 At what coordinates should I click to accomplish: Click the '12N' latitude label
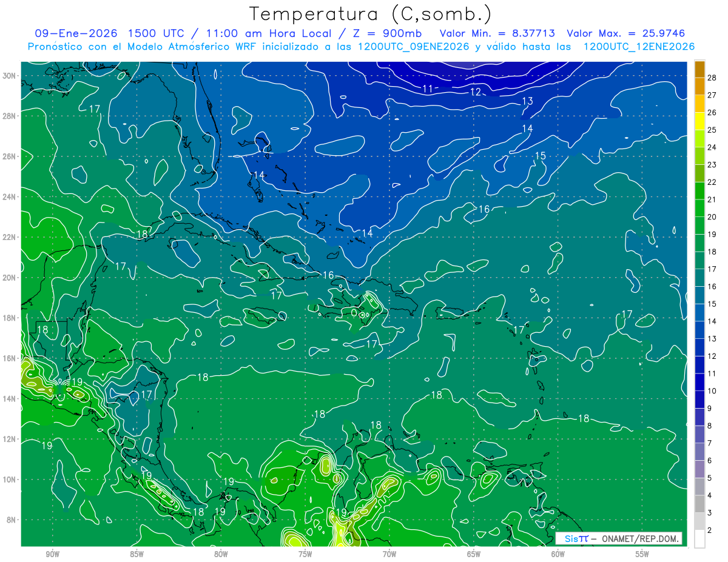(8, 439)
